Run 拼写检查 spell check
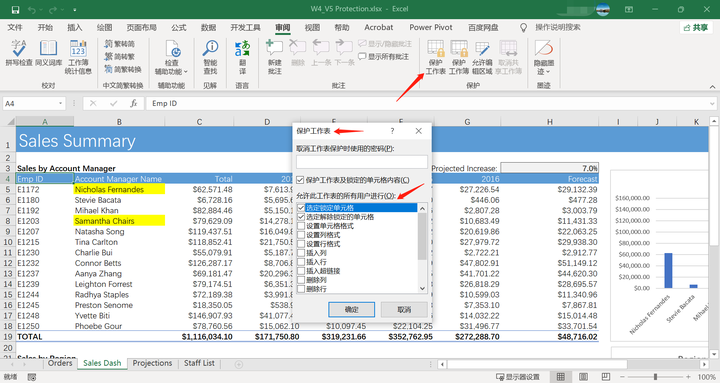Viewport: 720px width, 383px height. [x=19, y=53]
